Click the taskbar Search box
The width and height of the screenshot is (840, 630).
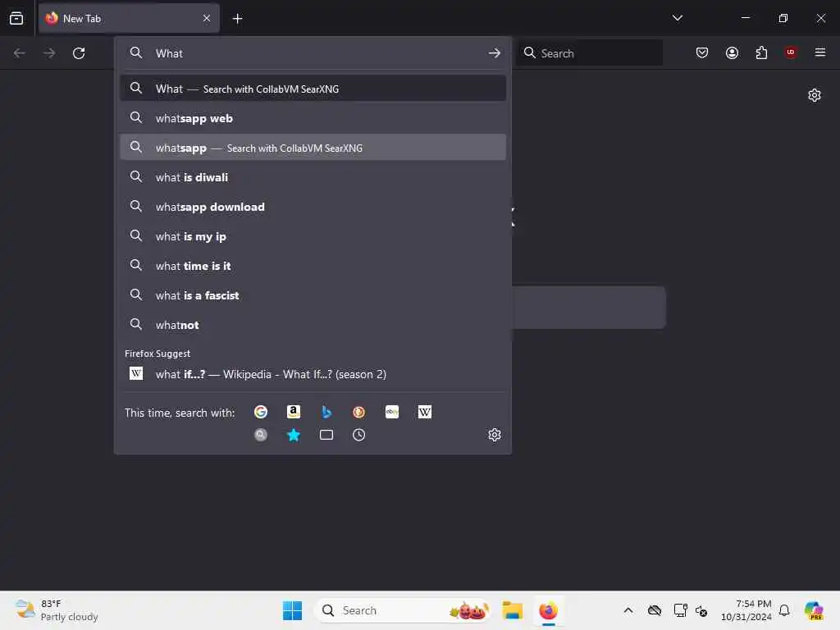tap(404, 610)
